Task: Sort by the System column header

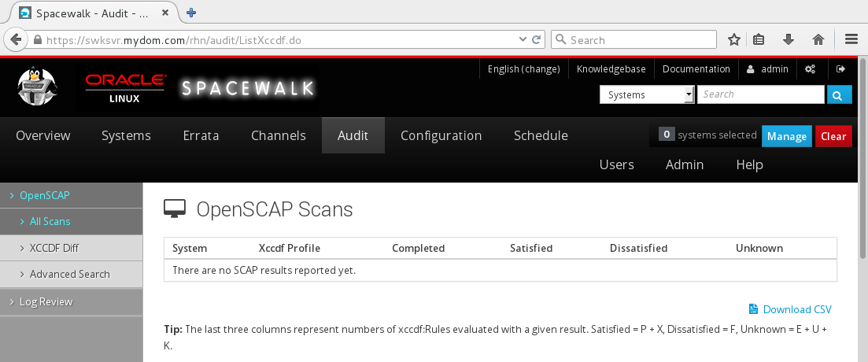Action: tap(190, 248)
